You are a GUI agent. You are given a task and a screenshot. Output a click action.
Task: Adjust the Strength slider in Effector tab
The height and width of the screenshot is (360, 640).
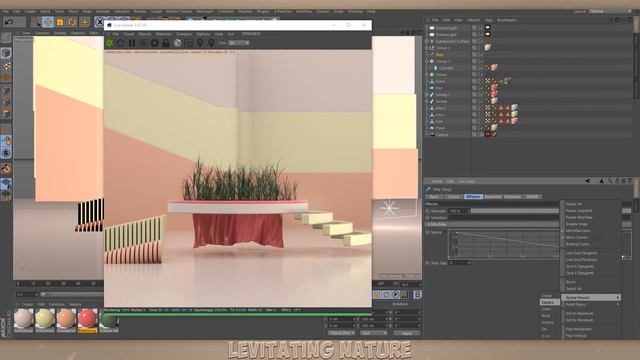(514, 211)
